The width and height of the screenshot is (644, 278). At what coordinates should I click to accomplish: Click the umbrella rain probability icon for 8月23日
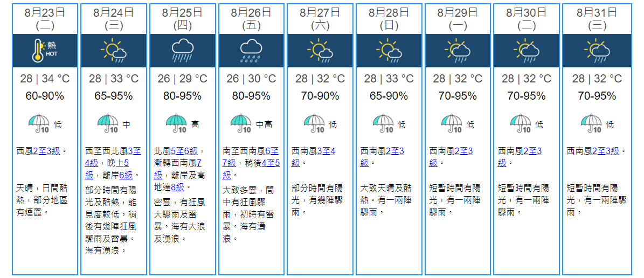[x=39, y=123]
